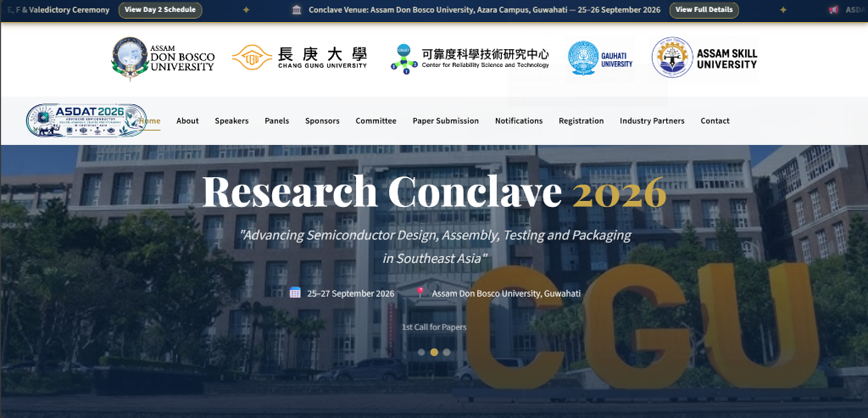This screenshot has height=418, width=868.
Task: Click the Assam Skill University logo
Action: tap(704, 58)
